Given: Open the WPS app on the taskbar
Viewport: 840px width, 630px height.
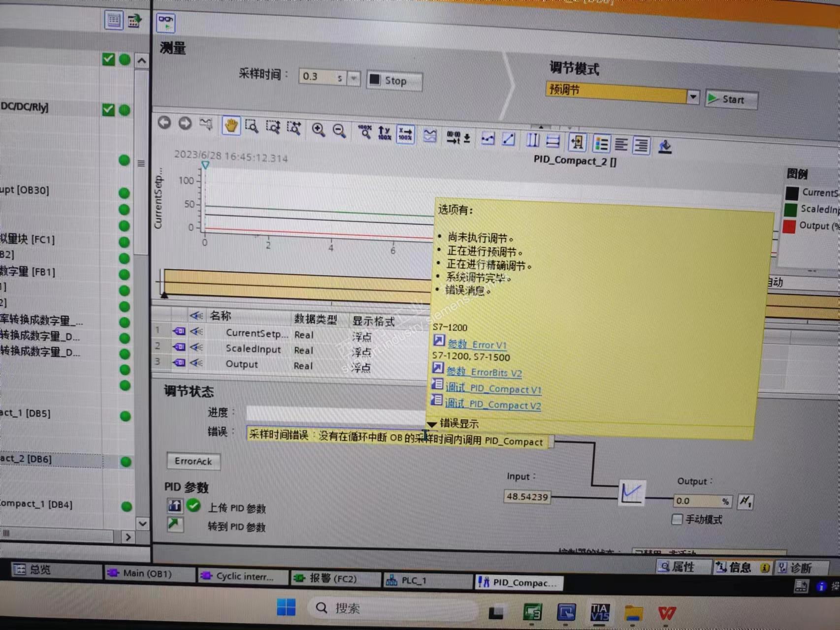Looking at the screenshot, I should [x=667, y=613].
